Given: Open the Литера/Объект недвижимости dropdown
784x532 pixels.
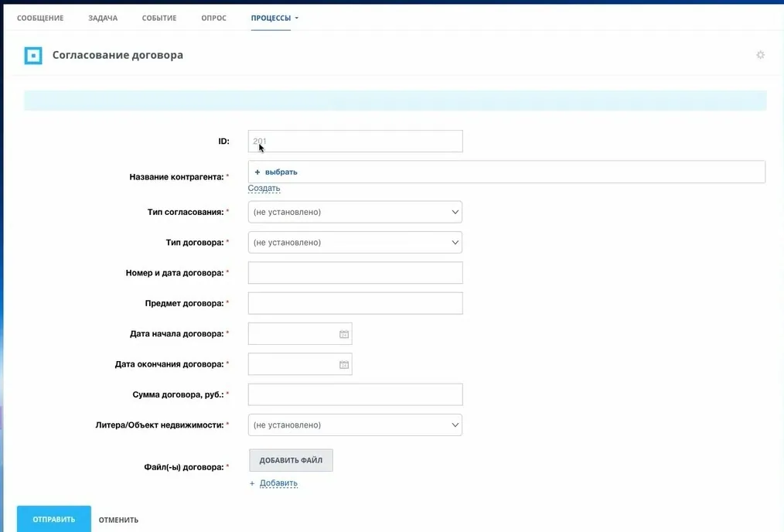Looking at the screenshot, I should click(x=355, y=425).
